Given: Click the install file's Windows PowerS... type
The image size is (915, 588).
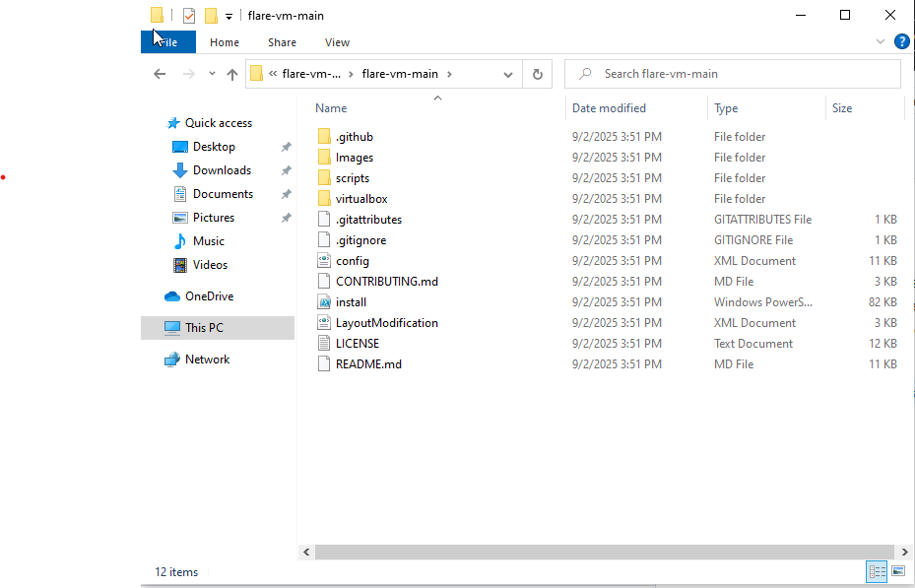Looking at the screenshot, I should (762, 302).
